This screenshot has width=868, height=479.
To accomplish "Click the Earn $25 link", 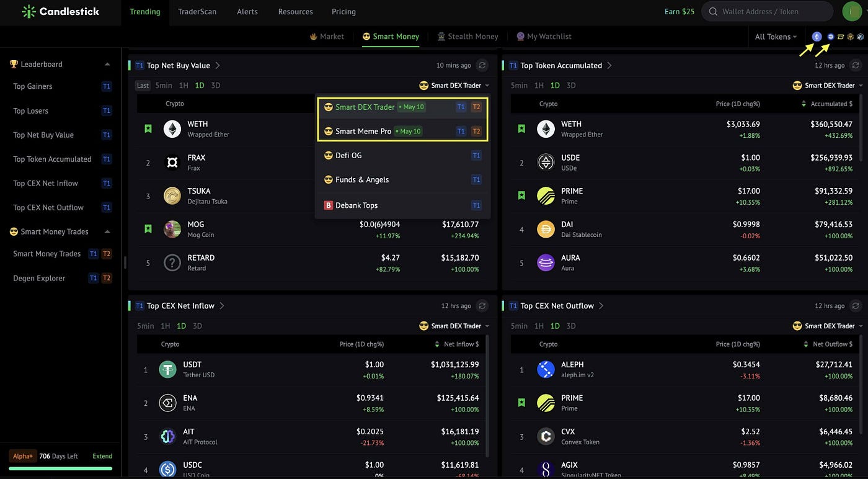I will 680,11.
